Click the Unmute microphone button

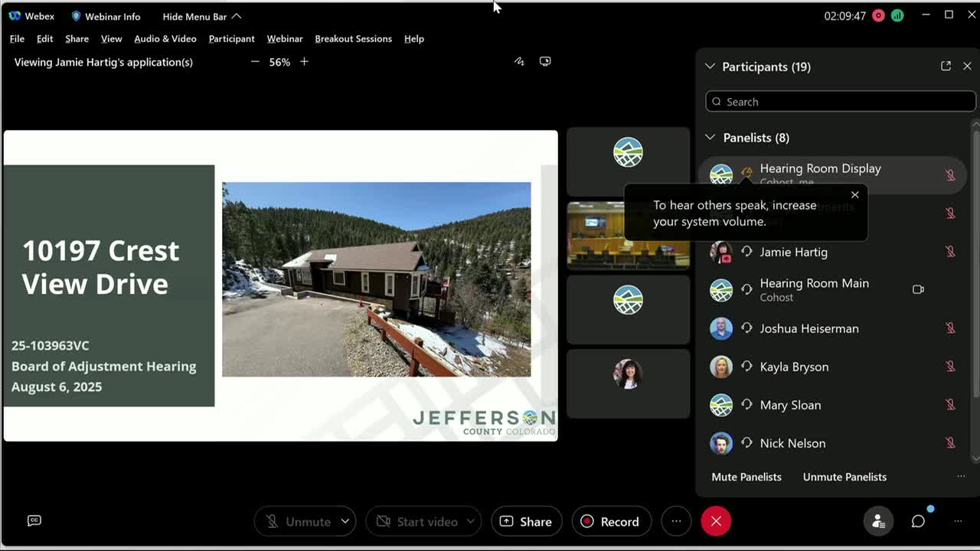tap(298, 521)
